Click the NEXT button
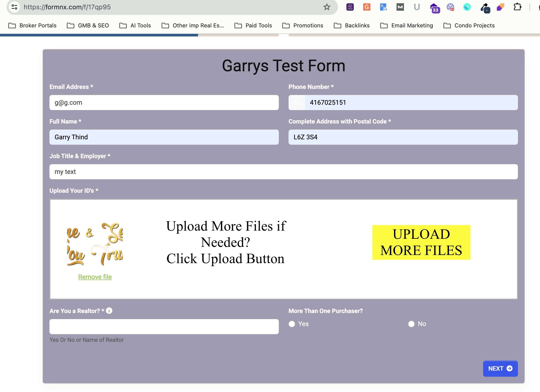Screen dimensions: 540x392 (x=500, y=368)
